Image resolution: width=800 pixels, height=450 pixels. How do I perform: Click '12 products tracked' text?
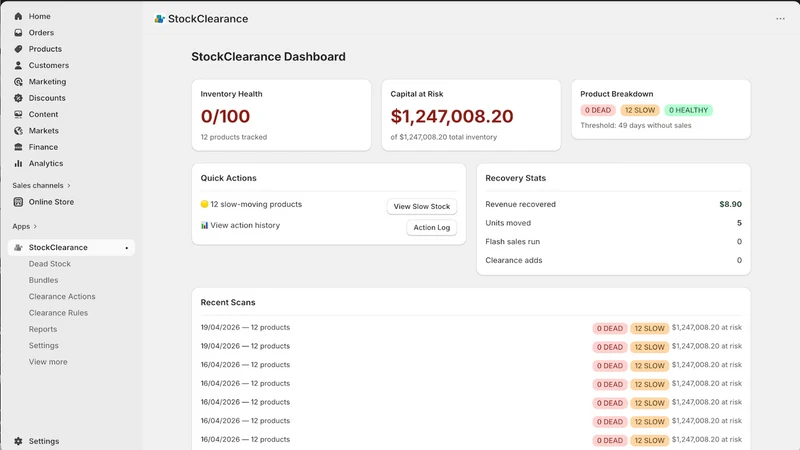pyautogui.click(x=234, y=137)
